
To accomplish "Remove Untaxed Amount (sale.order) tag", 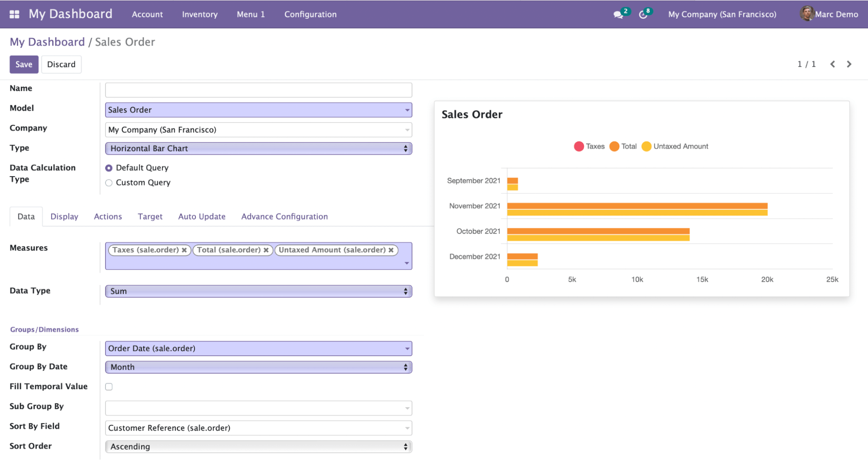I will [x=391, y=250].
